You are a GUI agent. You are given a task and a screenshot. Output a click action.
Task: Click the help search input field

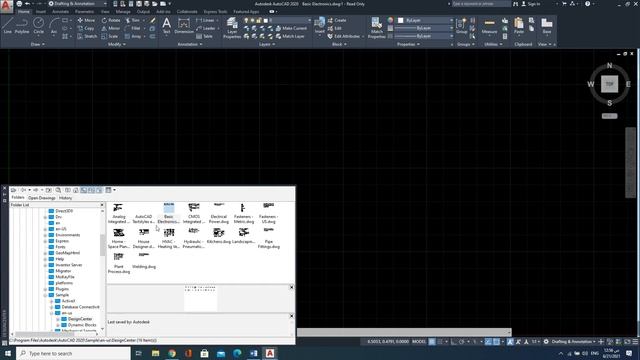click(x=480, y=4)
